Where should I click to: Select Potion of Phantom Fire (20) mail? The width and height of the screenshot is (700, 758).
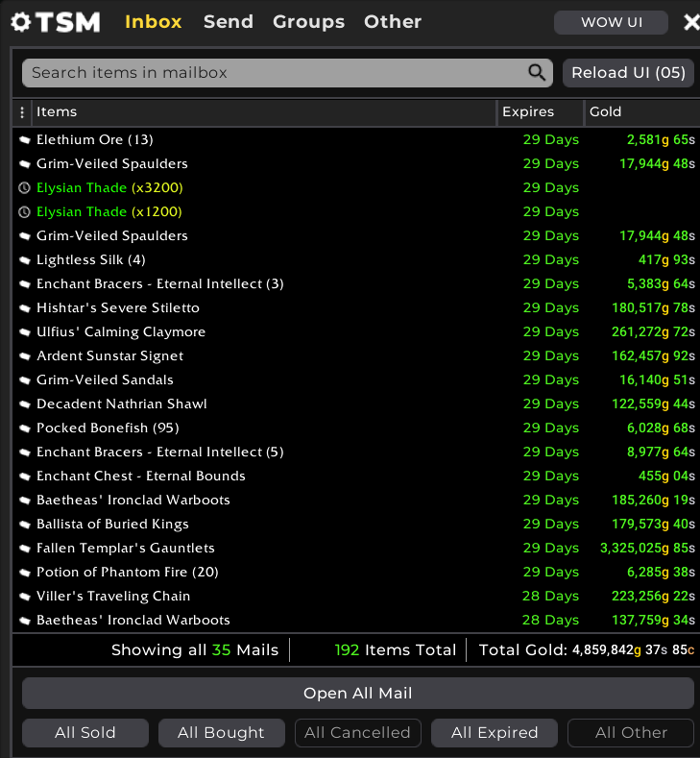[x=356, y=573]
